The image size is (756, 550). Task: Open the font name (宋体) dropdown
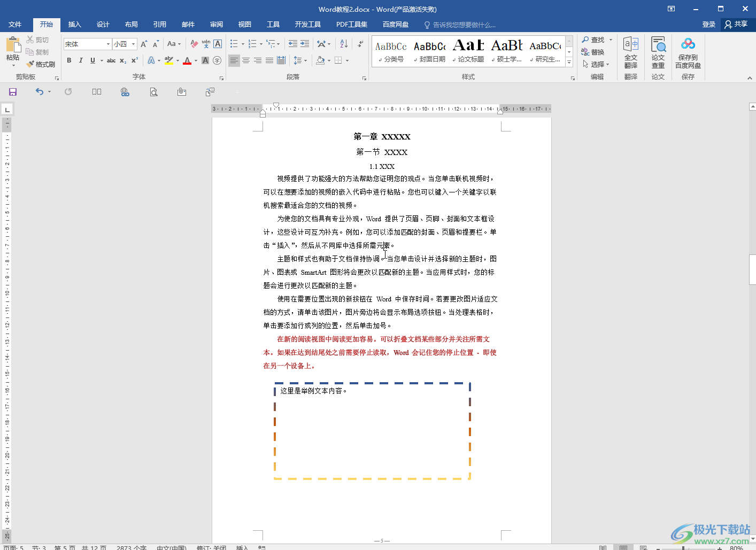[108, 44]
